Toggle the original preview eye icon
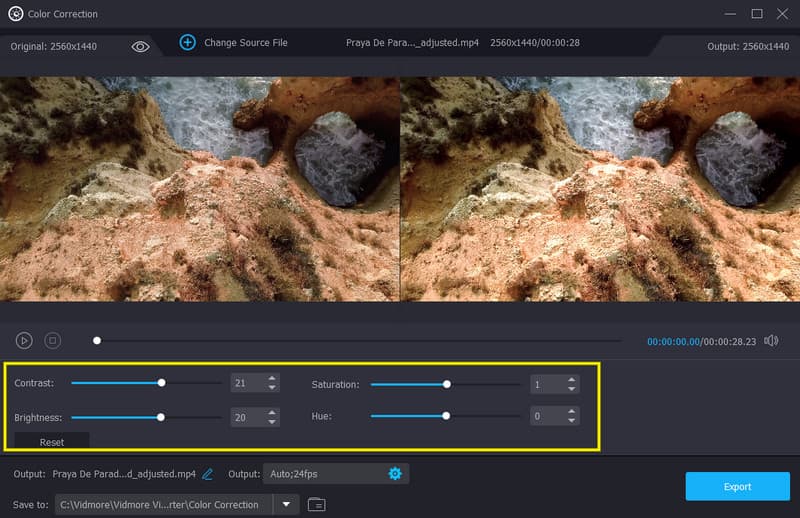This screenshot has width=800, height=518. 140,46
